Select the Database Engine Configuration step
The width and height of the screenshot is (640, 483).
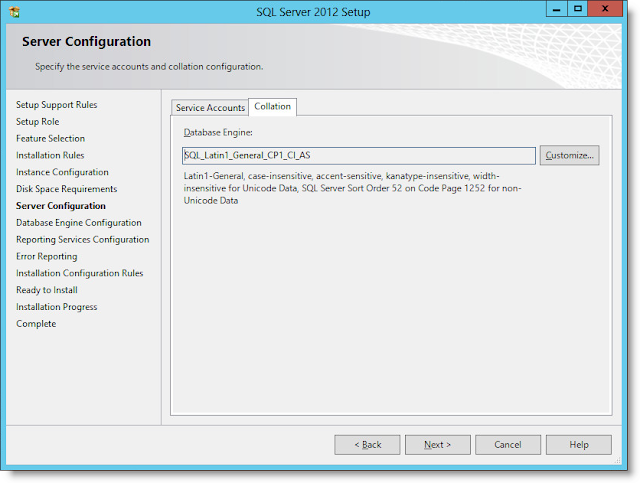tap(79, 223)
